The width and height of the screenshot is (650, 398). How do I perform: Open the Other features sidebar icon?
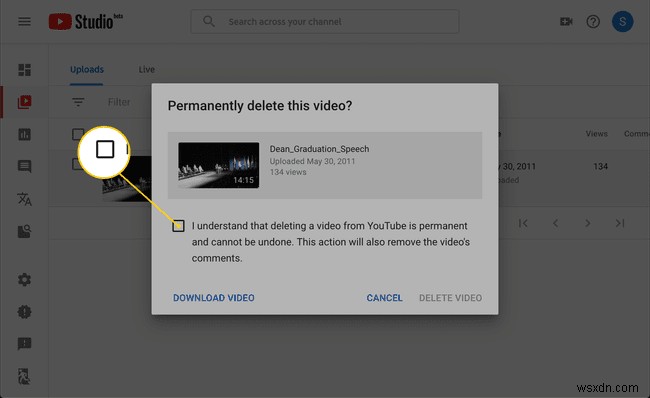24,231
